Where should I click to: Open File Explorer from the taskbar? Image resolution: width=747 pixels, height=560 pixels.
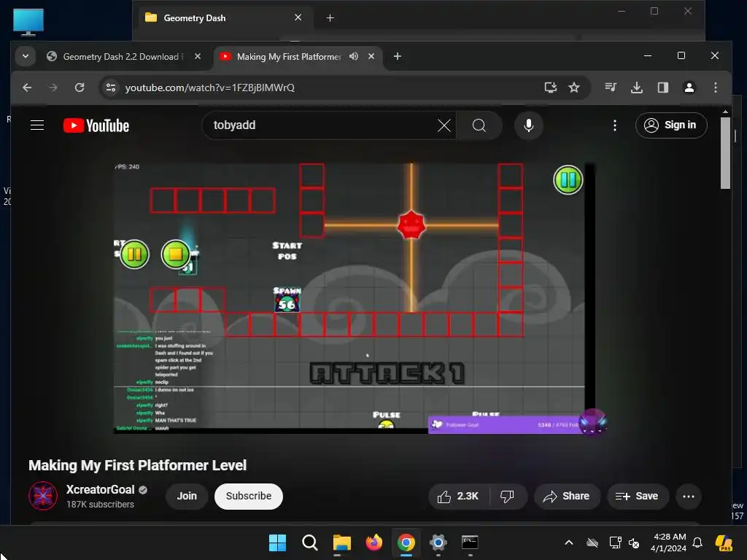tap(341, 542)
